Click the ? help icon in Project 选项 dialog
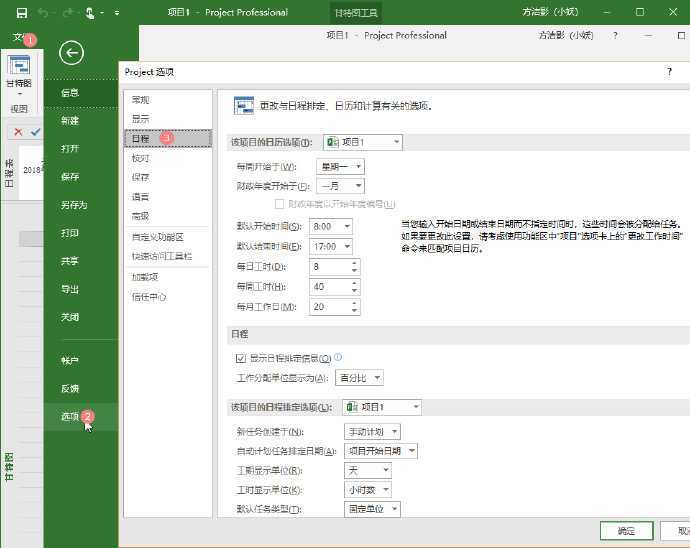 [x=669, y=71]
